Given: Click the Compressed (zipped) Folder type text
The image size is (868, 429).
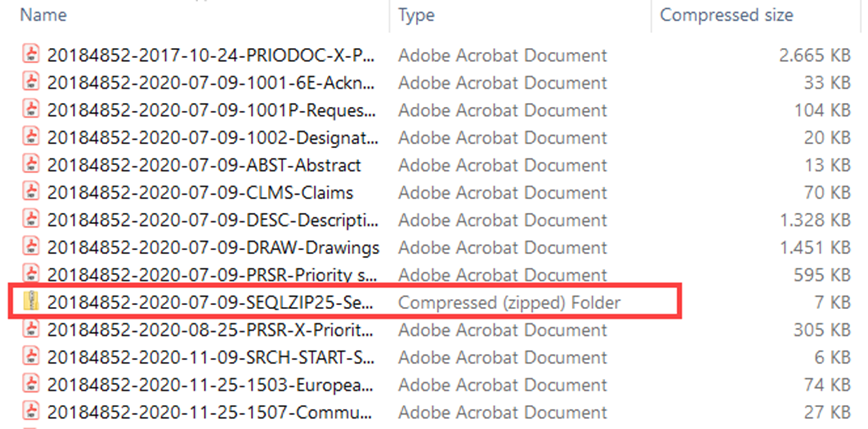Looking at the screenshot, I should 509,302.
